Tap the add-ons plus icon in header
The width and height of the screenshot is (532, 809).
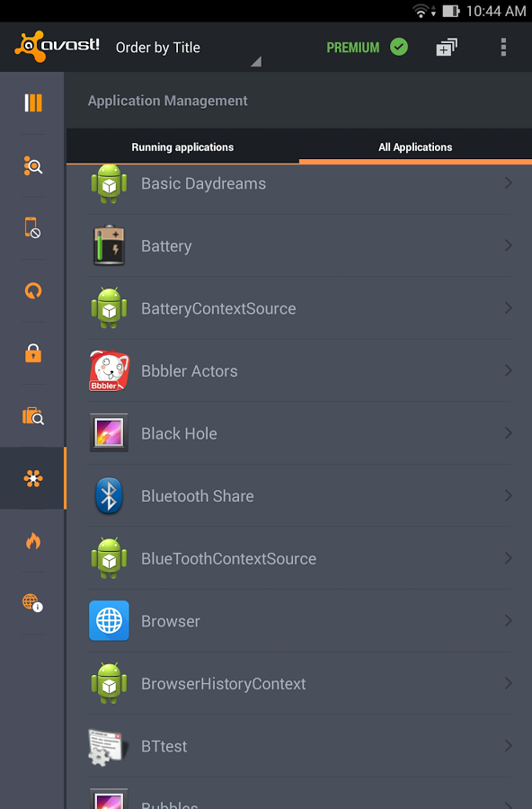(447, 47)
